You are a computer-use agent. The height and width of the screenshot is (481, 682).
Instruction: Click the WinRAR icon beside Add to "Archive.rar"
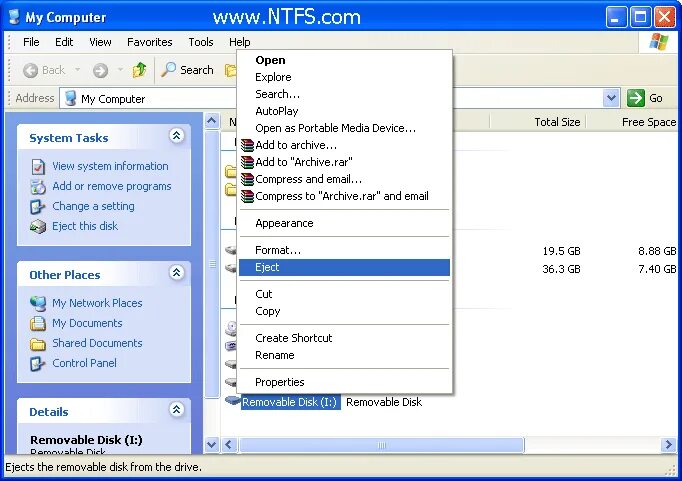(247, 162)
